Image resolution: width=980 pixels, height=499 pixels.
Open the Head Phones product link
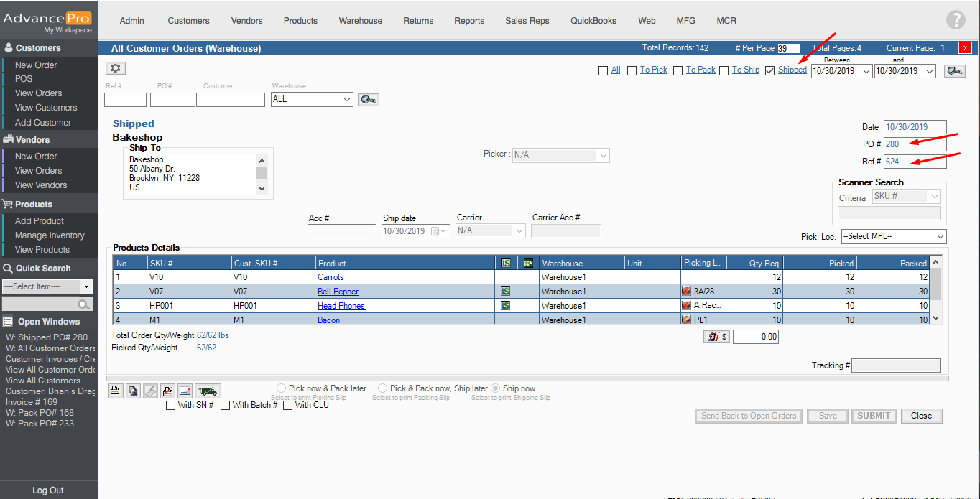[x=341, y=306]
